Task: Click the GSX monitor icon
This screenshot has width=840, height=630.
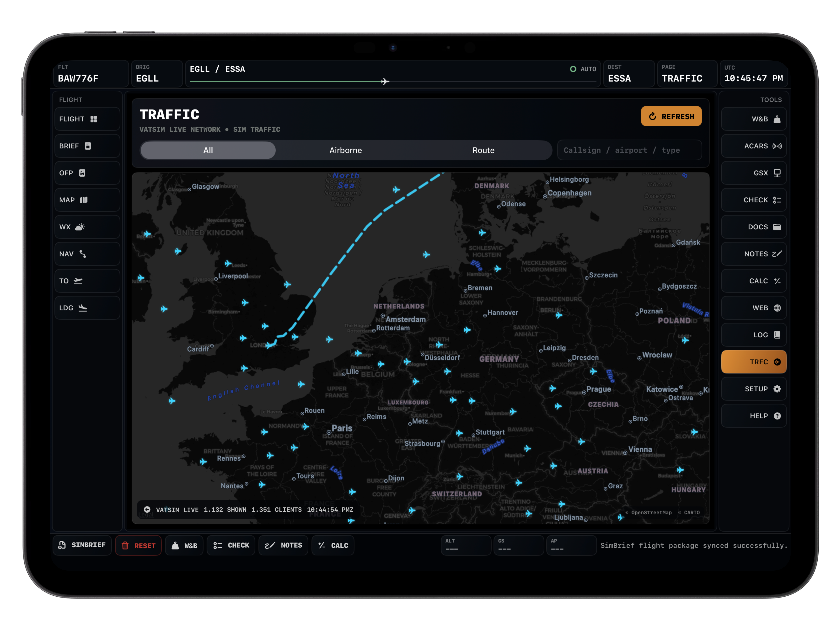Action: (777, 173)
